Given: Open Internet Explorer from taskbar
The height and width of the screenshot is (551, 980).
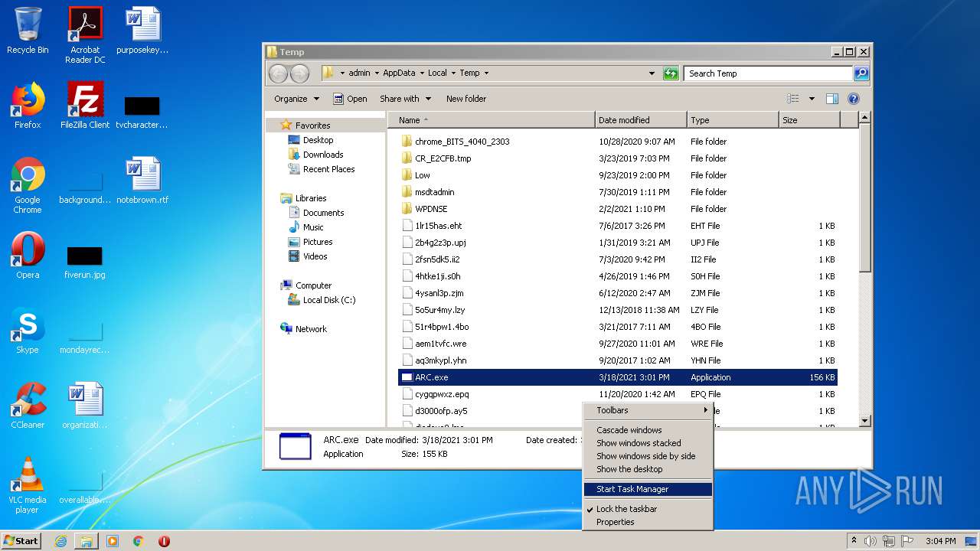Looking at the screenshot, I should 60,541.
